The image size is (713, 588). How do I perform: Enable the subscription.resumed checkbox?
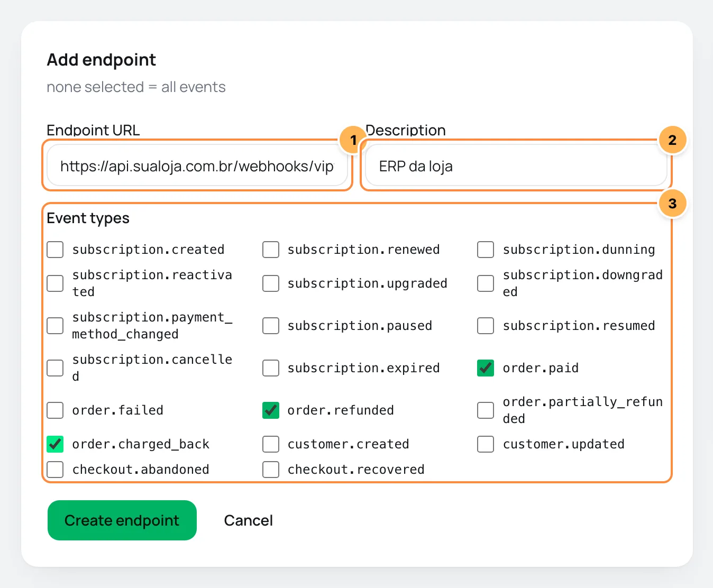click(x=486, y=326)
